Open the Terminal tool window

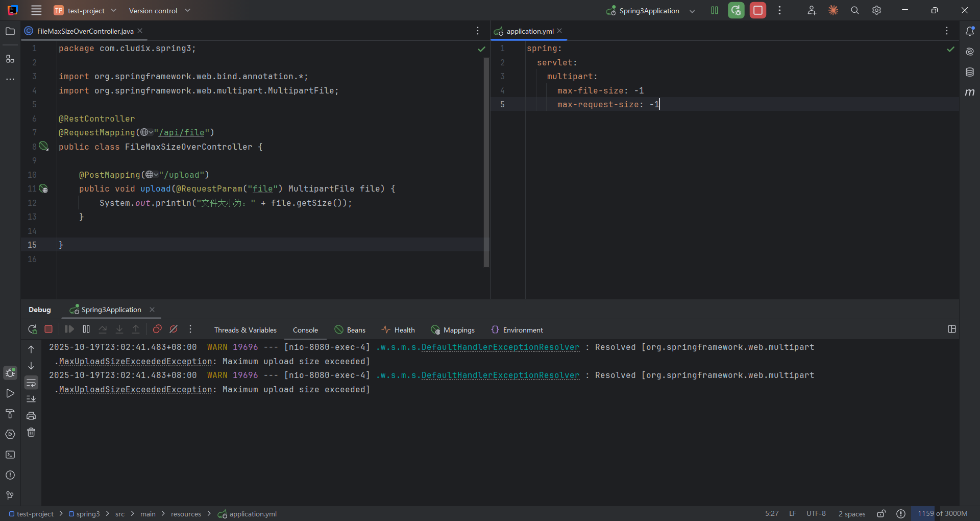[x=10, y=455]
